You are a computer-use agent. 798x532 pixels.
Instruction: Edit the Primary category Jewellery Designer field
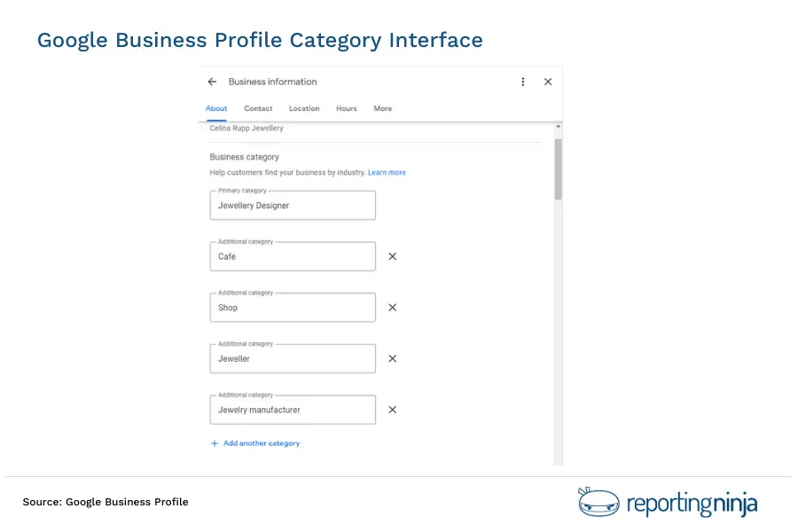point(293,206)
